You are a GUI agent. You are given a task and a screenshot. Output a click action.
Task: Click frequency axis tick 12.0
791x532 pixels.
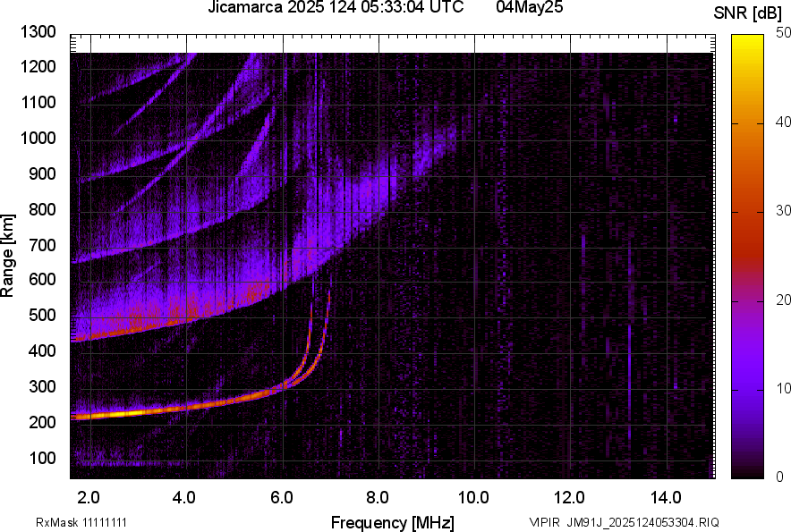click(569, 498)
